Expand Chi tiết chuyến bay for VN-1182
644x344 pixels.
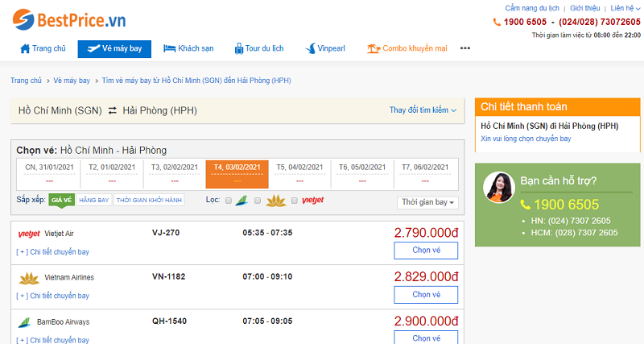(52, 296)
